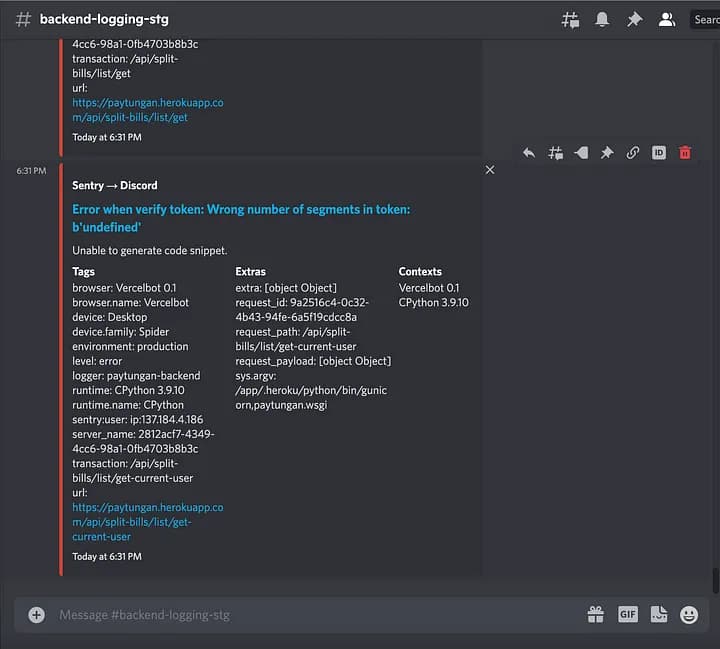Click the 'Unable to generate code snippet.' text
The width and height of the screenshot is (720, 649).
click(x=150, y=251)
